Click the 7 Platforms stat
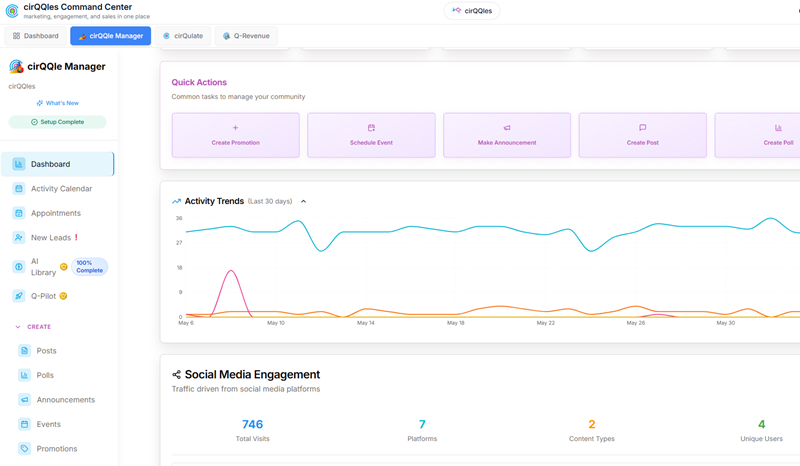Image resolution: width=800 pixels, height=466 pixels. pyautogui.click(x=422, y=430)
